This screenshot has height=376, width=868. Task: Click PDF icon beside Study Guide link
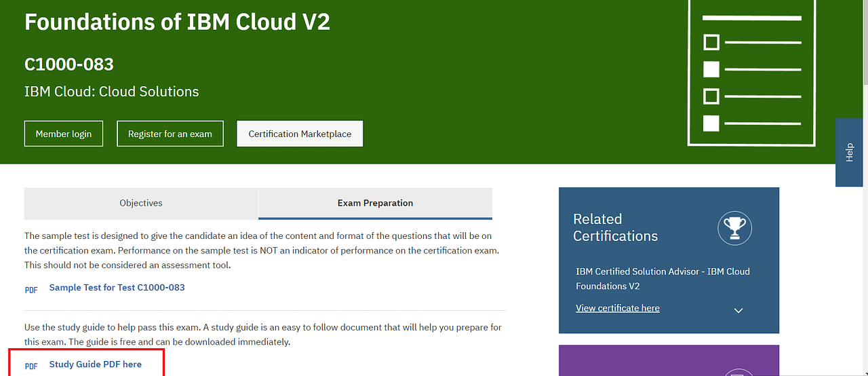coord(31,366)
